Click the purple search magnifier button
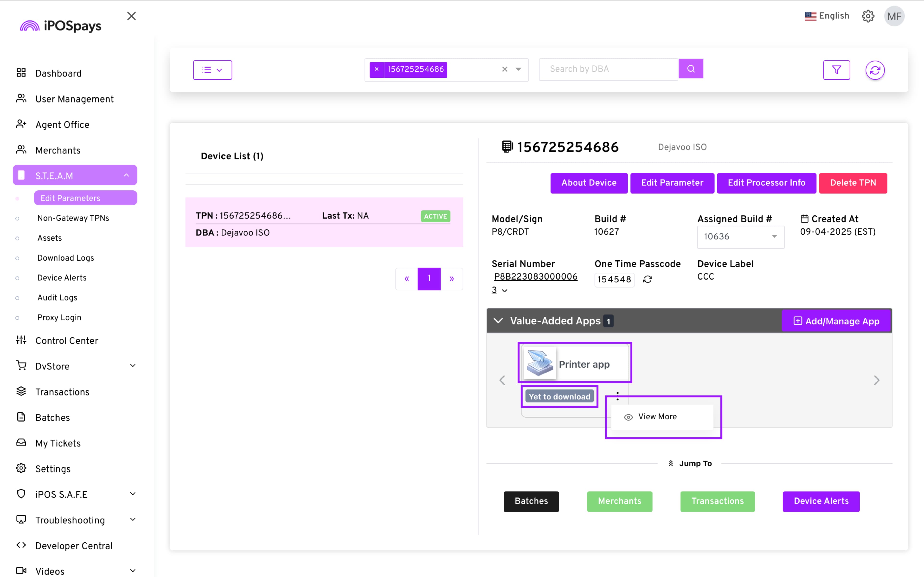The image size is (924, 577). [x=691, y=69]
